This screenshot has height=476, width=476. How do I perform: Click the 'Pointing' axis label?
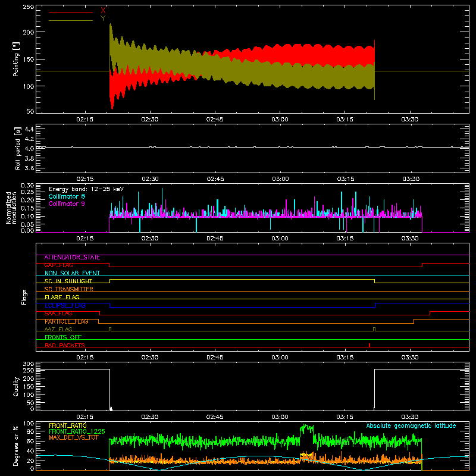tap(16, 59)
